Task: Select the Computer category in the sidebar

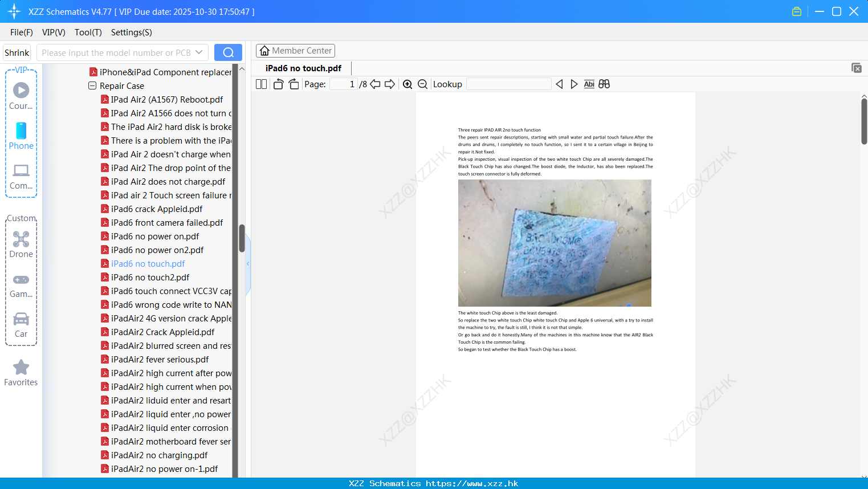Action: click(x=21, y=176)
